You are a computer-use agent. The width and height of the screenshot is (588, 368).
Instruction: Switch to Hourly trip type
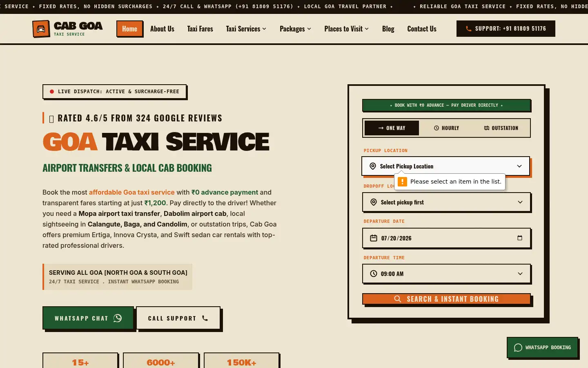(x=446, y=128)
